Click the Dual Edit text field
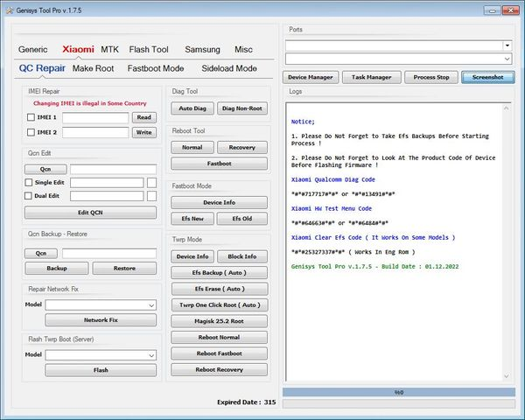Image resolution: width=525 pixels, height=420 pixels. click(107, 196)
